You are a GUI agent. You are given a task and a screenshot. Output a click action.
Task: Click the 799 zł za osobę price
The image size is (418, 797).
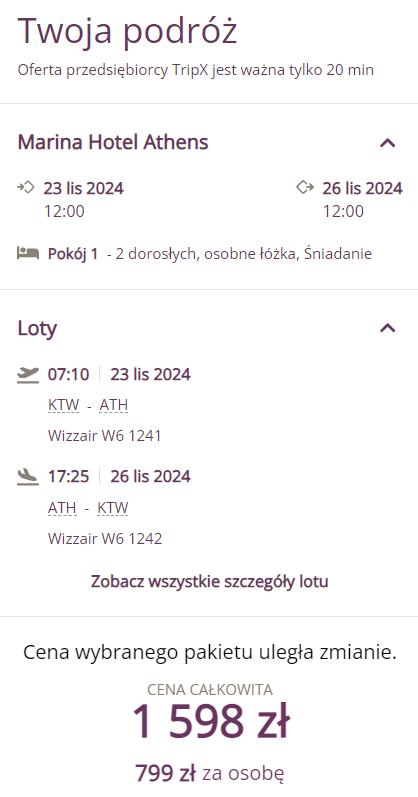point(210,774)
